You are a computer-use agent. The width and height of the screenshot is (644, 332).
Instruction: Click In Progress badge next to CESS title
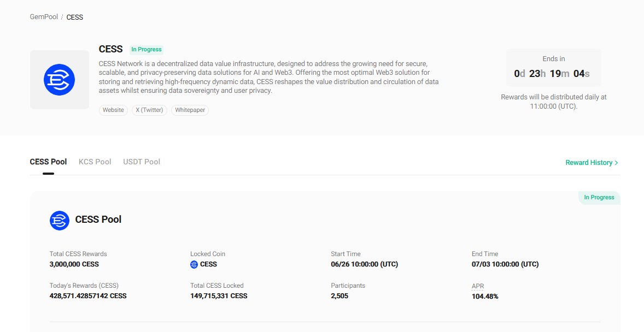pyautogui.click(x=147, y=50)
